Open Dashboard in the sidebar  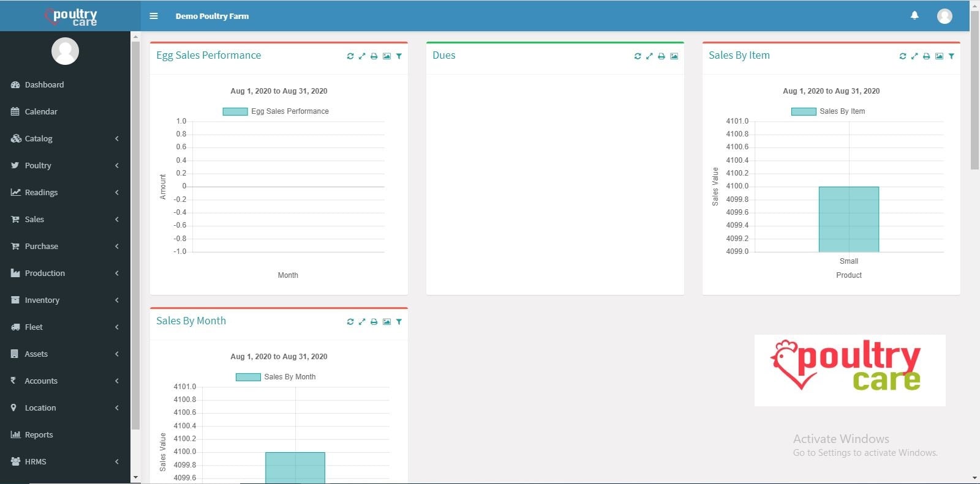click(65, 85)
